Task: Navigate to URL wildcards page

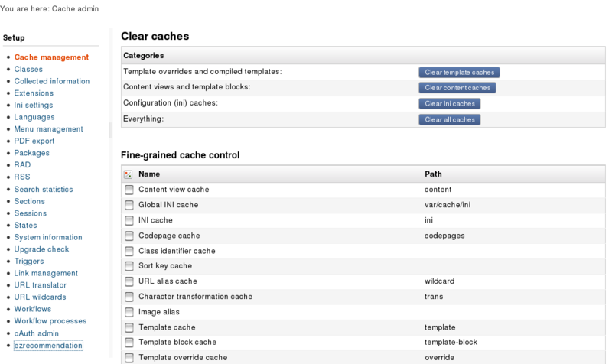Action: (40, 297)
